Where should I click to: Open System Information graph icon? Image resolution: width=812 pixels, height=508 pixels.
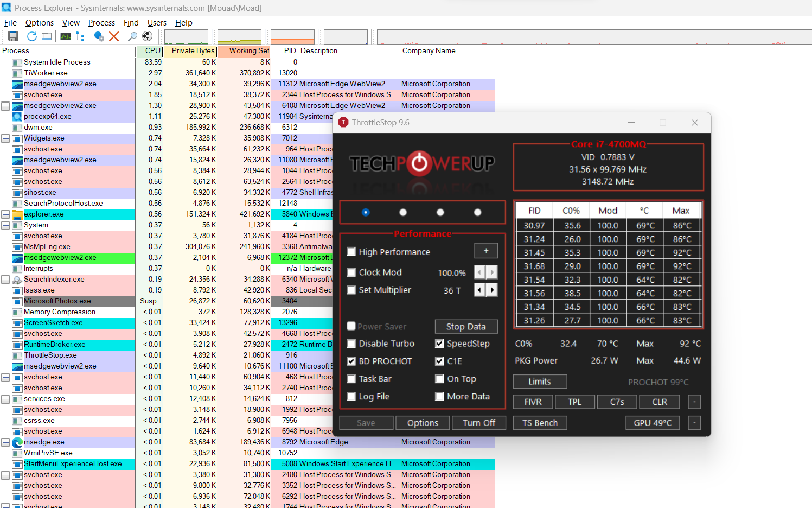(66, 36)
